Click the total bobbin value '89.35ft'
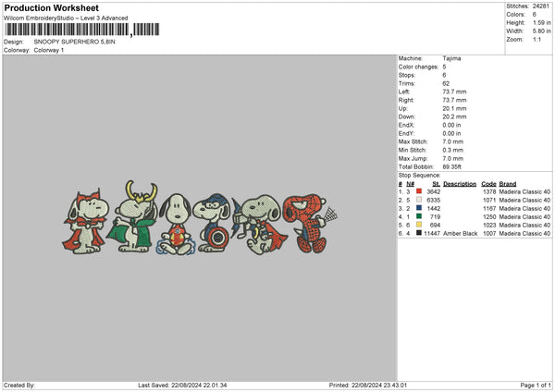Viewport: 555px width, 392px height. pyautogui.click(x=452, y=167)
